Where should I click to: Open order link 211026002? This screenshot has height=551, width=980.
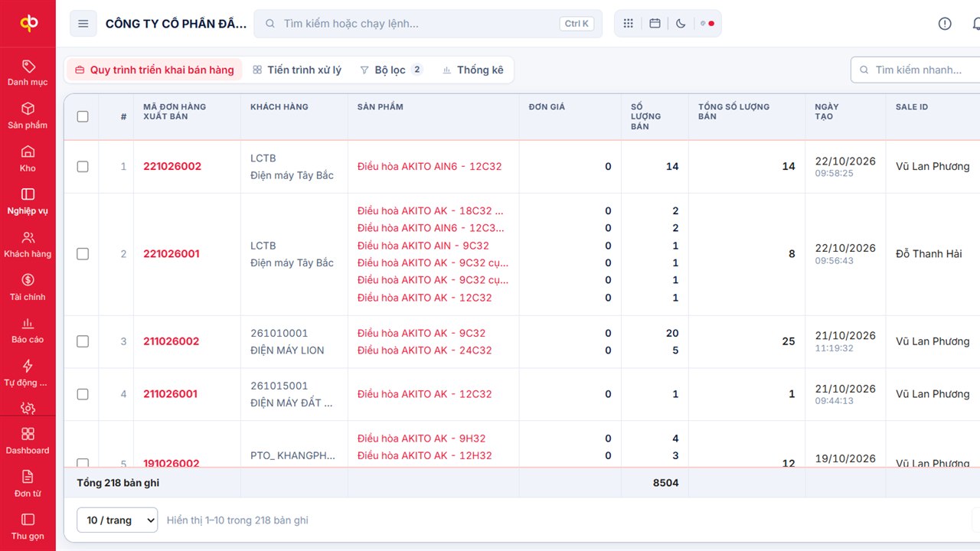[x=171, y=341]
